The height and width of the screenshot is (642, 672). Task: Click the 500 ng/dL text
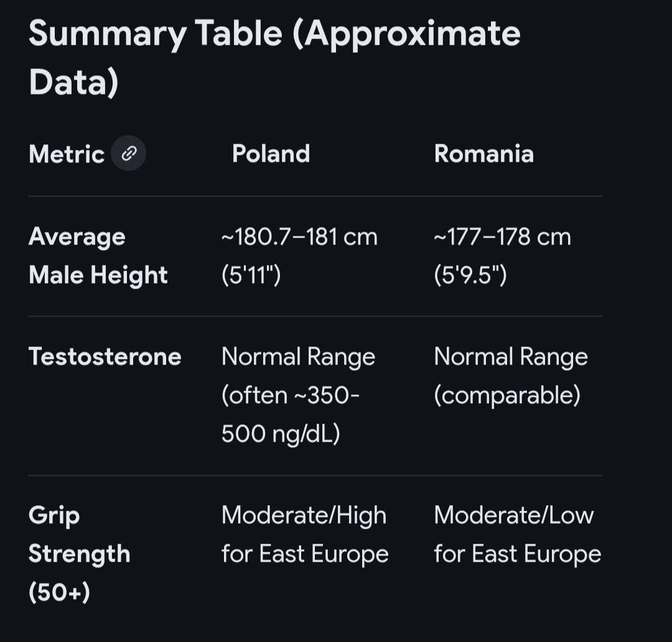coord(281,434)
